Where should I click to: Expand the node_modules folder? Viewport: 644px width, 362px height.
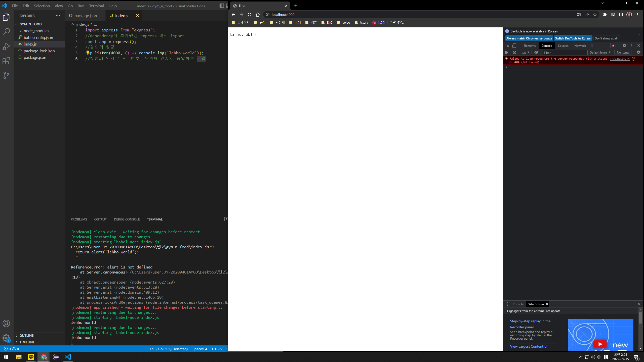36,31
